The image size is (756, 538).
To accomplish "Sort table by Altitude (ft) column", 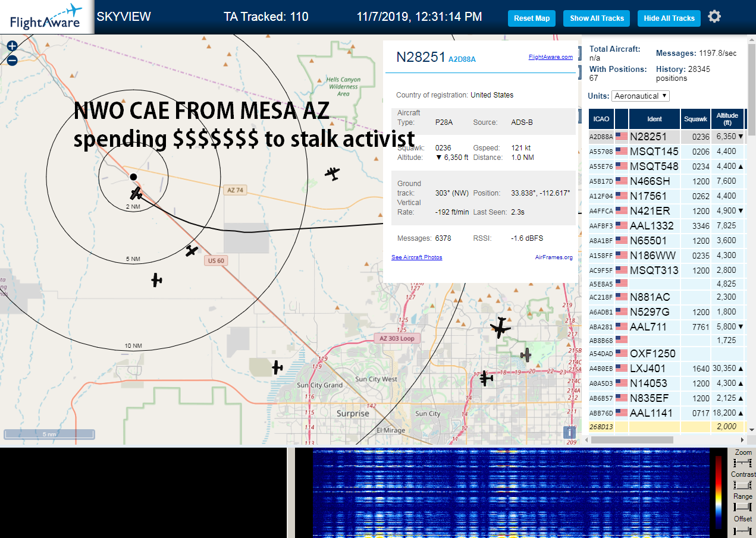I will click(727, 119).
